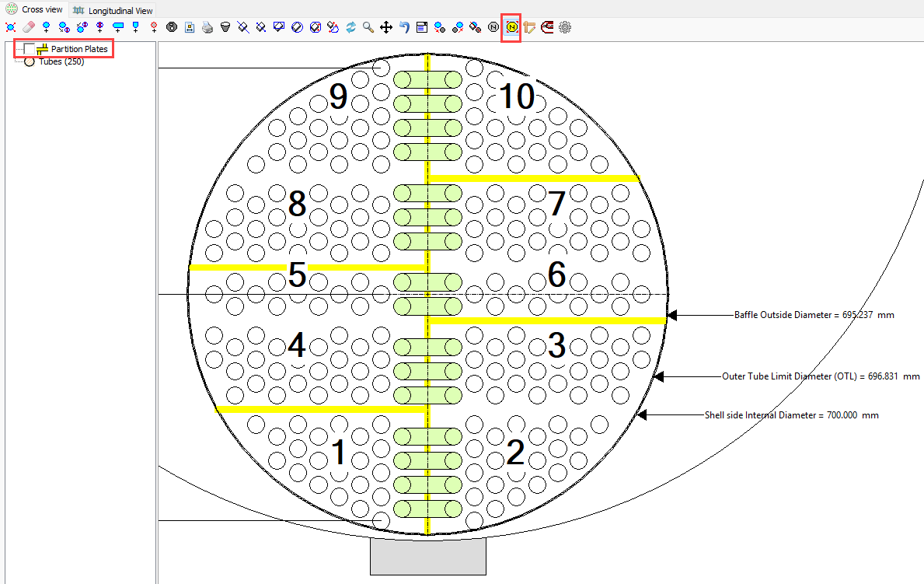Click pass number 4 in tube layout
This screenshot has width=924, height=584.
[296, 345]
